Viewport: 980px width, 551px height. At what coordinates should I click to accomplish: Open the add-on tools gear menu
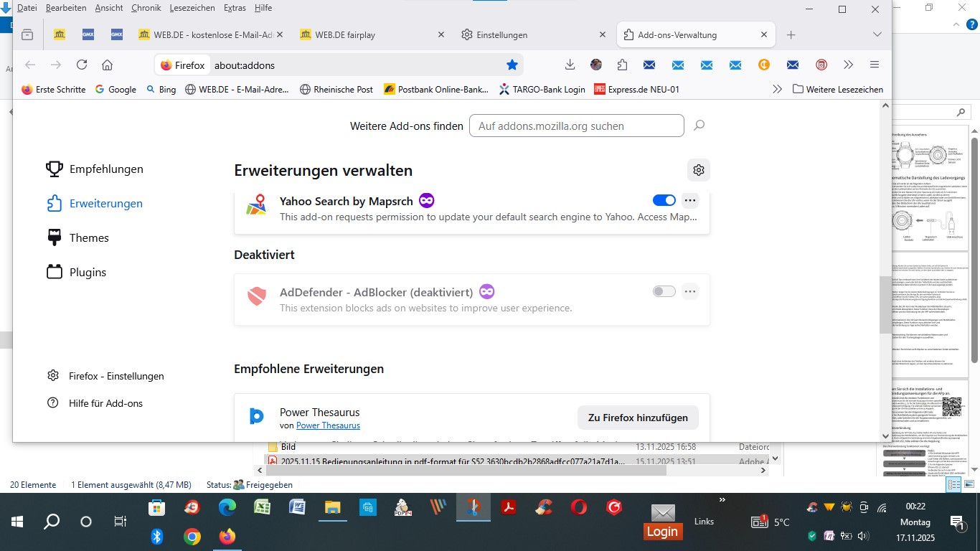point(699,170)
